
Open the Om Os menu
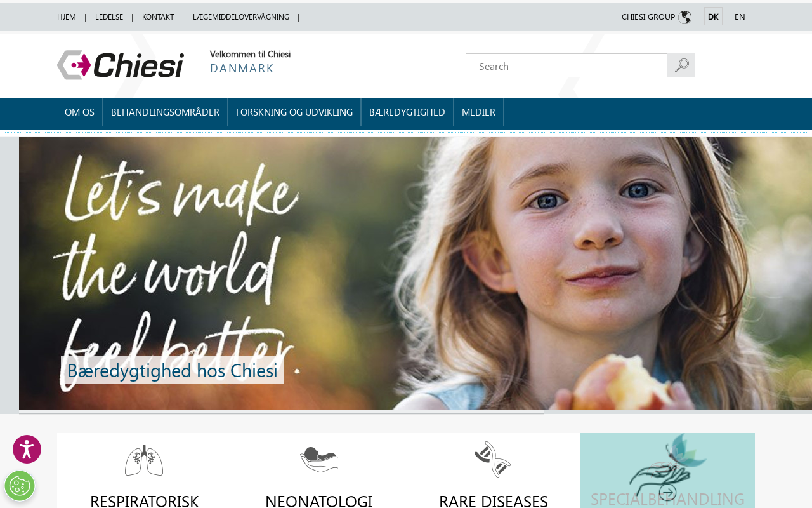79,112
